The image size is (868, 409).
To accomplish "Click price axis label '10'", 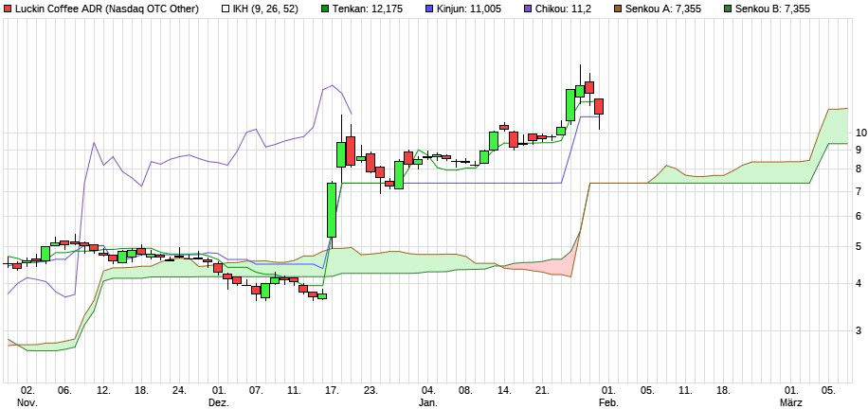I will coord(860,133).
